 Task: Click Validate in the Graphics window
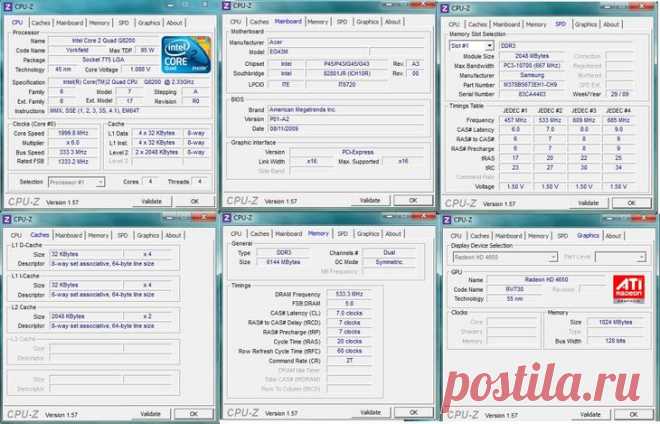click(590, 415)
